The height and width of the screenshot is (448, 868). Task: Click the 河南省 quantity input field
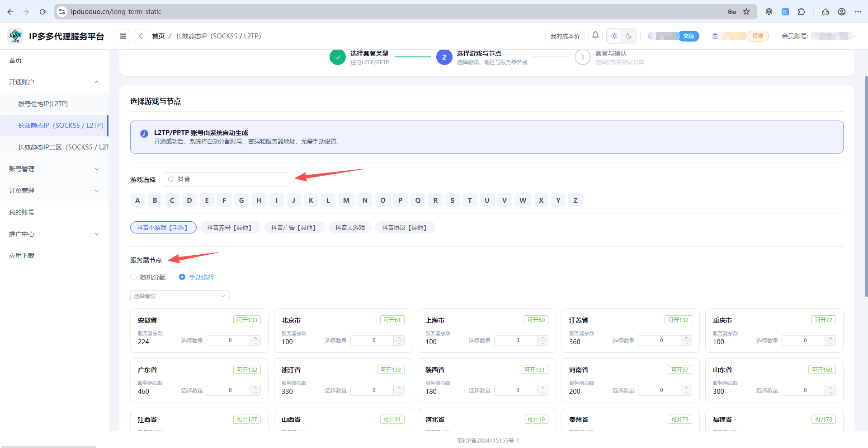click(661, 390)
